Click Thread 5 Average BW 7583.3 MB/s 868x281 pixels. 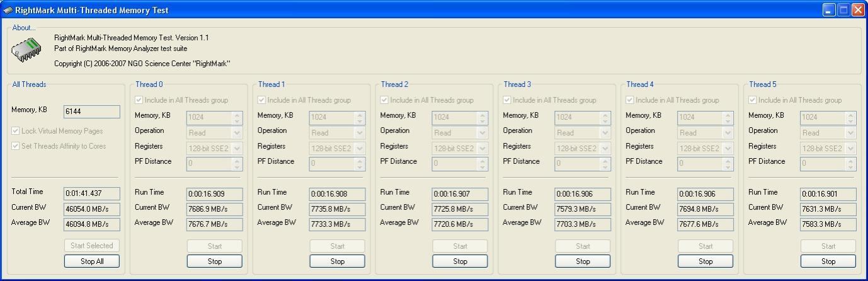coord(829,224)
